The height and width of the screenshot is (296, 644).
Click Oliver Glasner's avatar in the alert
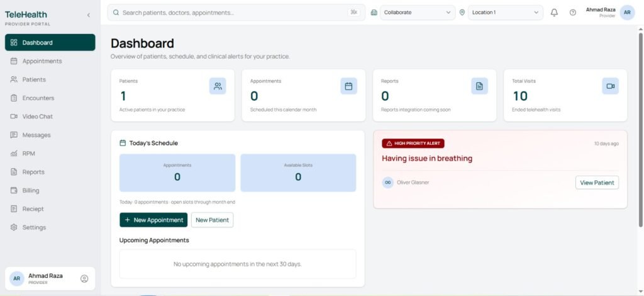pos(387,183)
